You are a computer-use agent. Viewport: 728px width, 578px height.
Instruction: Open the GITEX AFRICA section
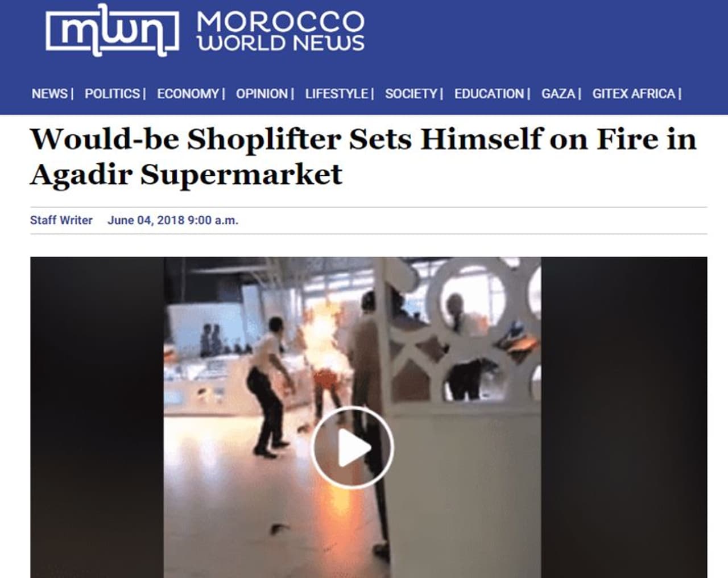click(x=634, y=94)
